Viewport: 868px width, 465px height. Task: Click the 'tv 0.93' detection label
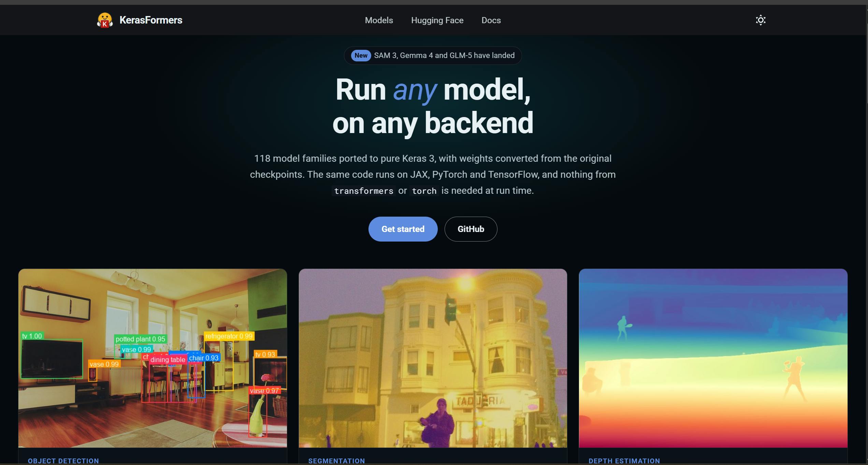(x=265, y=354)
